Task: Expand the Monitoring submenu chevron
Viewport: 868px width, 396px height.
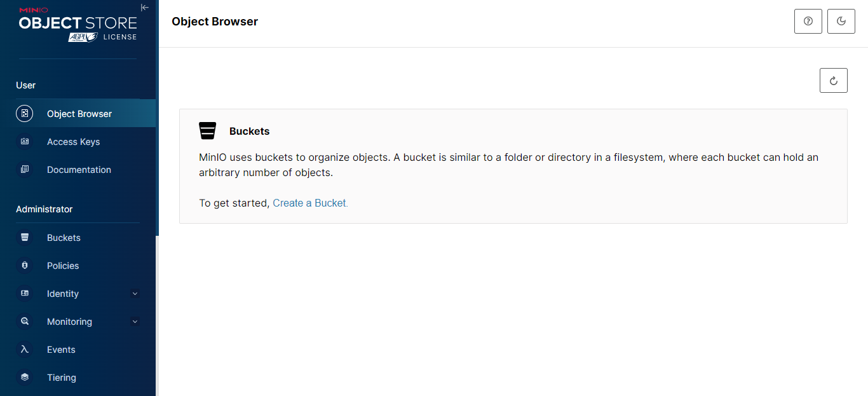Action: 135,322
